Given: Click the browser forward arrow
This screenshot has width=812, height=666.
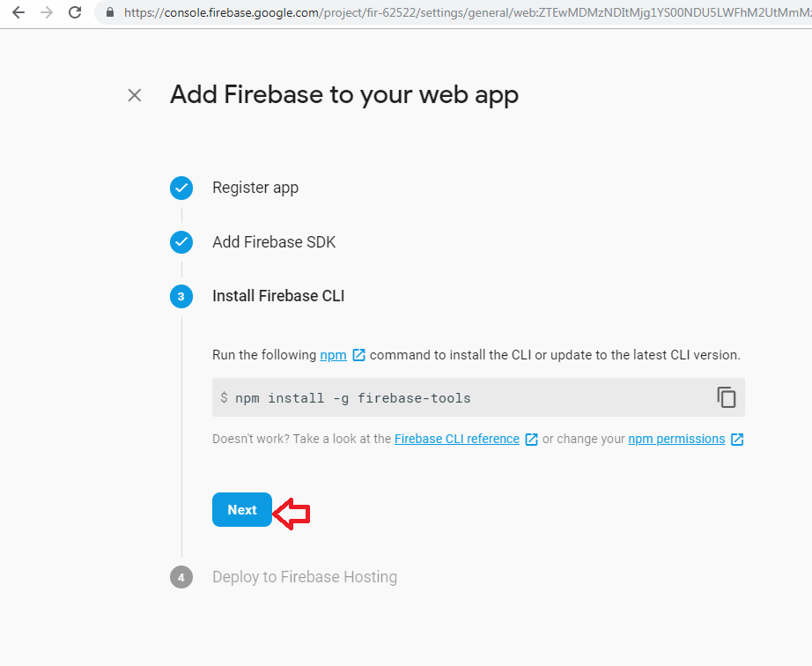Looking at the screenshot, I should click(46, 12).
